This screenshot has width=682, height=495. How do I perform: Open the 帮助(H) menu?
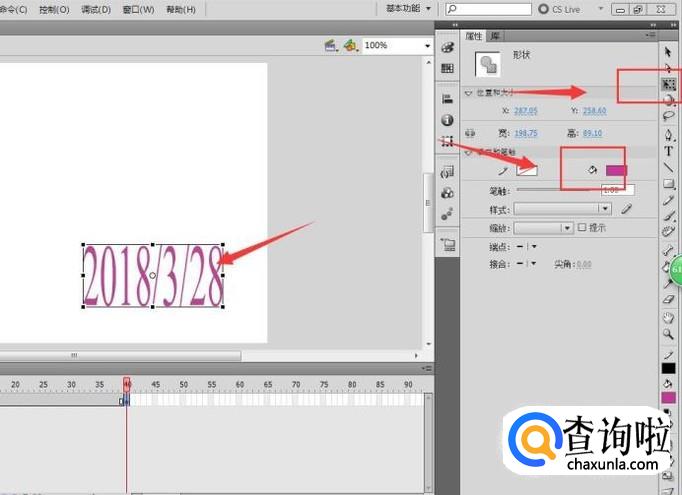(x=181, y=9)
